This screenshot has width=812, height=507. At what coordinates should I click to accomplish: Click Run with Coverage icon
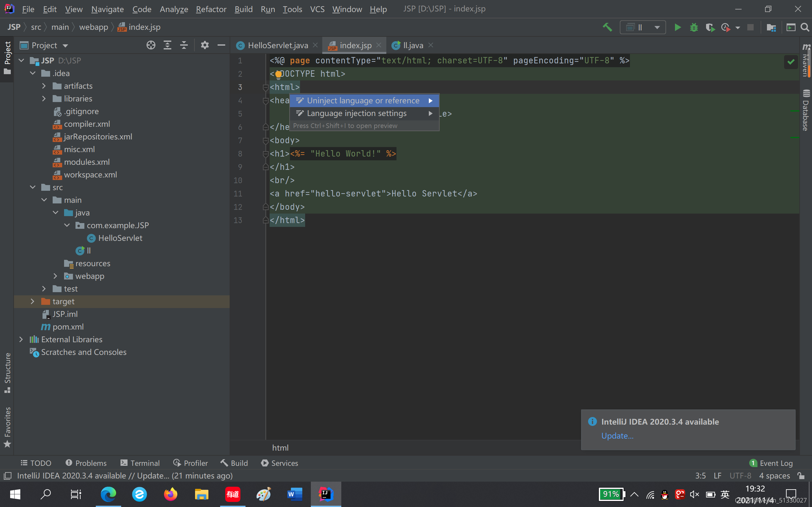click(x=710, y=27)
